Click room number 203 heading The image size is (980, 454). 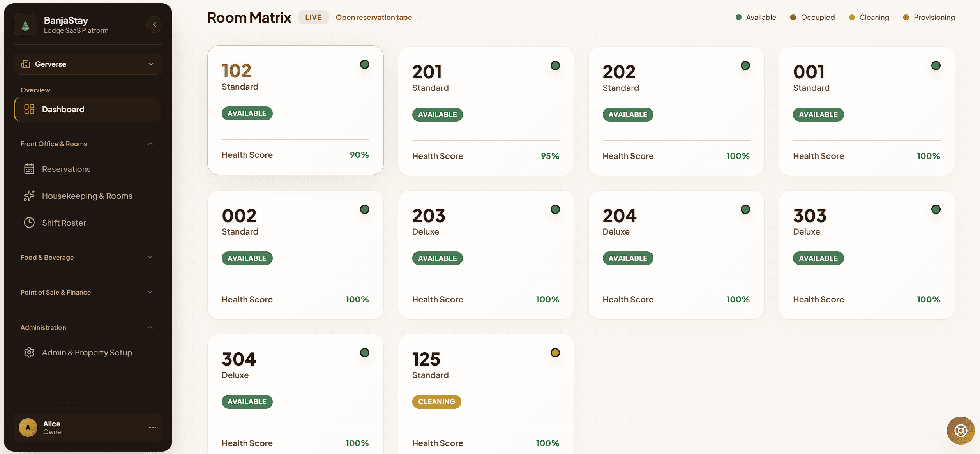429,216
